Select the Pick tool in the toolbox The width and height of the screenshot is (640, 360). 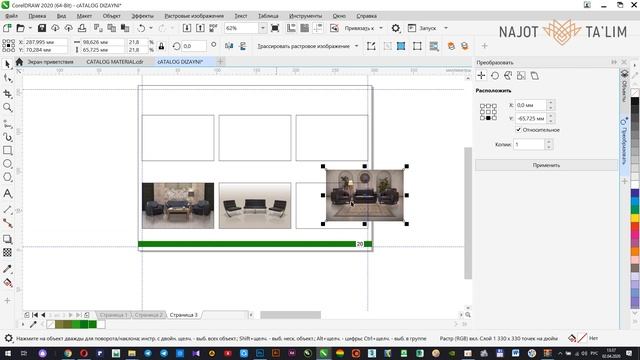pyautogui.click(x=7, y=64)
